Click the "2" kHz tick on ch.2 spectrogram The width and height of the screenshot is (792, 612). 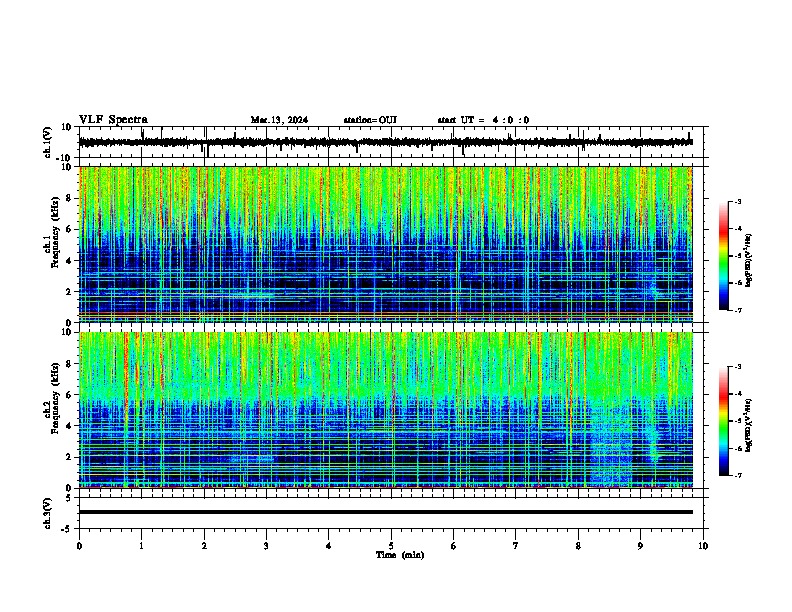click(69, 457)
